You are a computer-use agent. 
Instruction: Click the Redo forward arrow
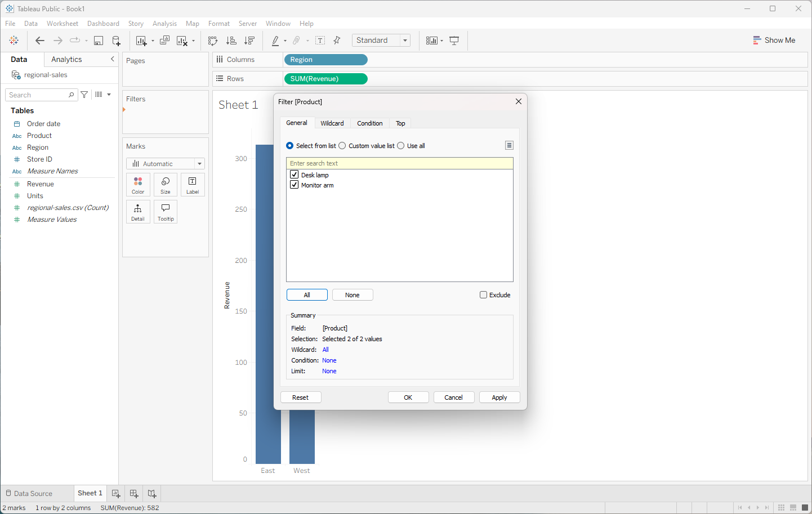click(x=57, y=41)
